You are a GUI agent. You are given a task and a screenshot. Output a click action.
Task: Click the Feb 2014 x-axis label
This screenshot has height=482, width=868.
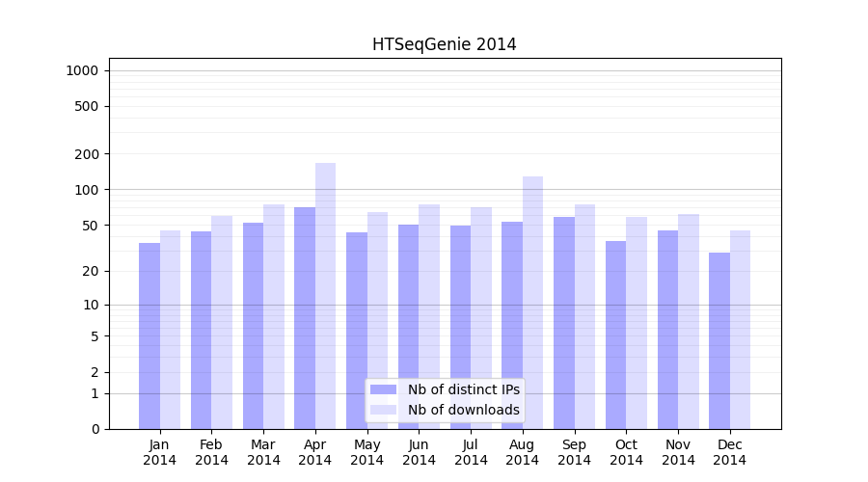(211, 452)
